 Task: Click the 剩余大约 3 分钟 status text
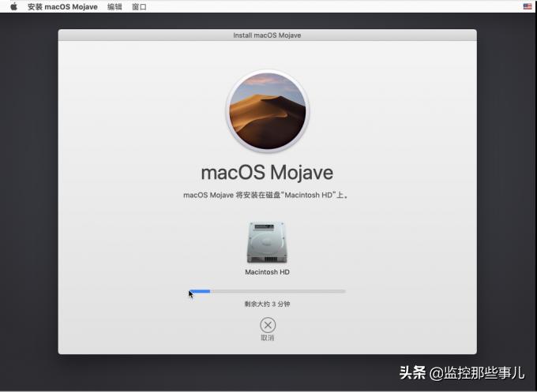(267, 304)
